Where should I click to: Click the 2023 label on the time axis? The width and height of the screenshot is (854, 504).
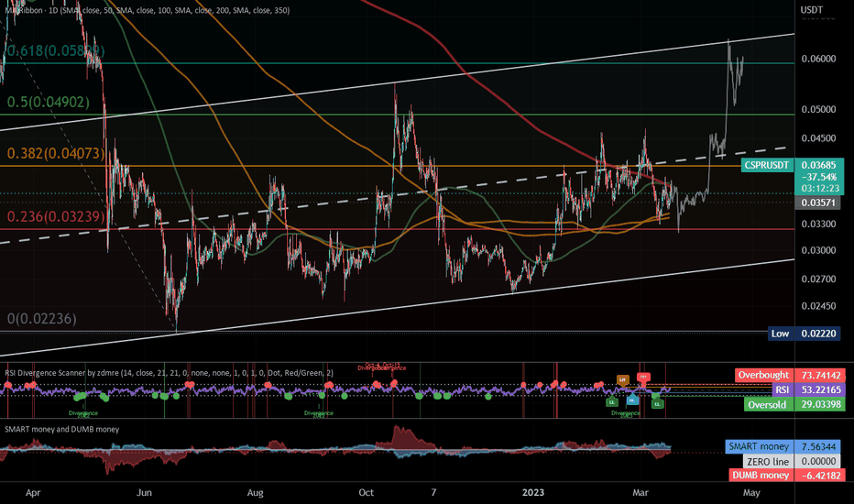pyautogui.click(x=532, y=493)
